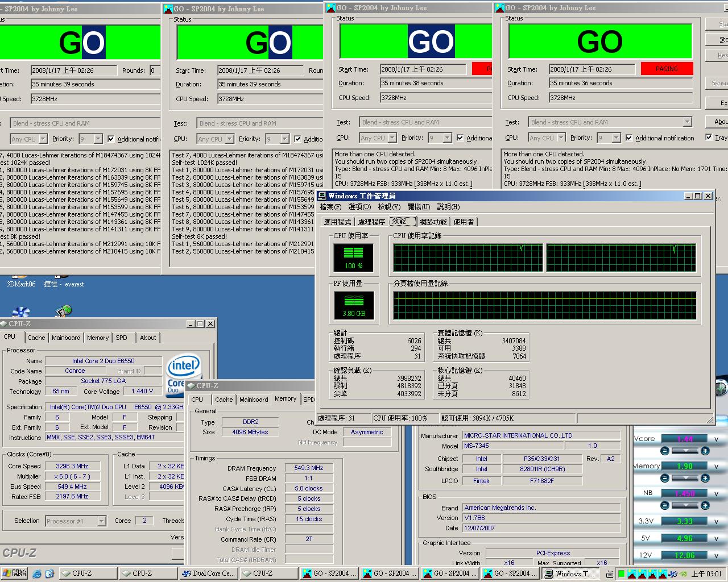Open the Mainboard tab in the CPU-Z memory window
The image size is (728, 582).
tap(254, 400)
